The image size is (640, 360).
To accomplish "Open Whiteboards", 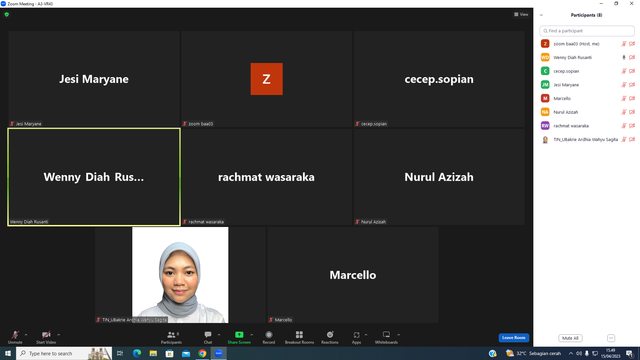I will (386, 337).
